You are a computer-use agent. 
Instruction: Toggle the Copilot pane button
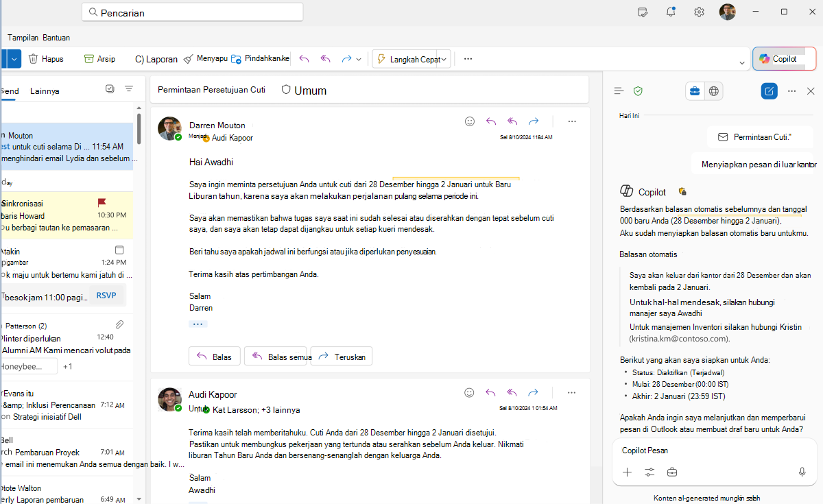point(784,59)
